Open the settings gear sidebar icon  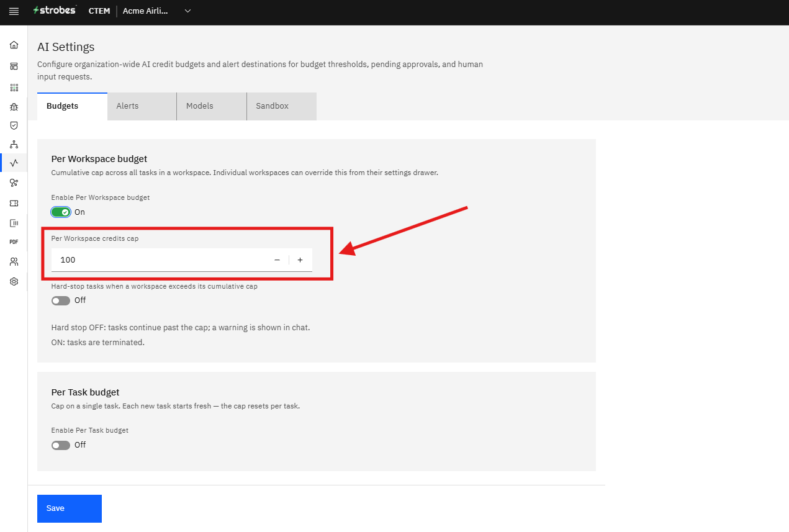tap(14, 281)
